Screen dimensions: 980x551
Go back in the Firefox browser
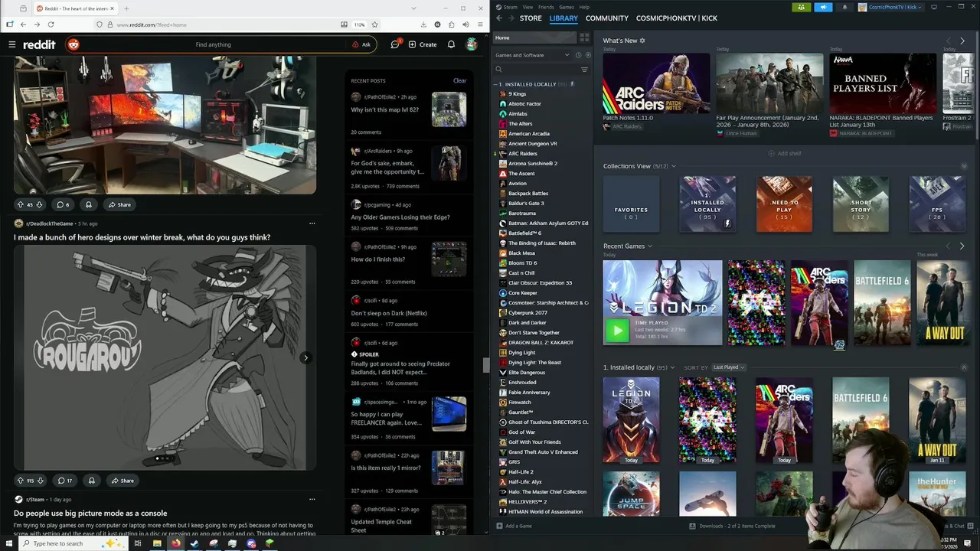tap(22, 24)
